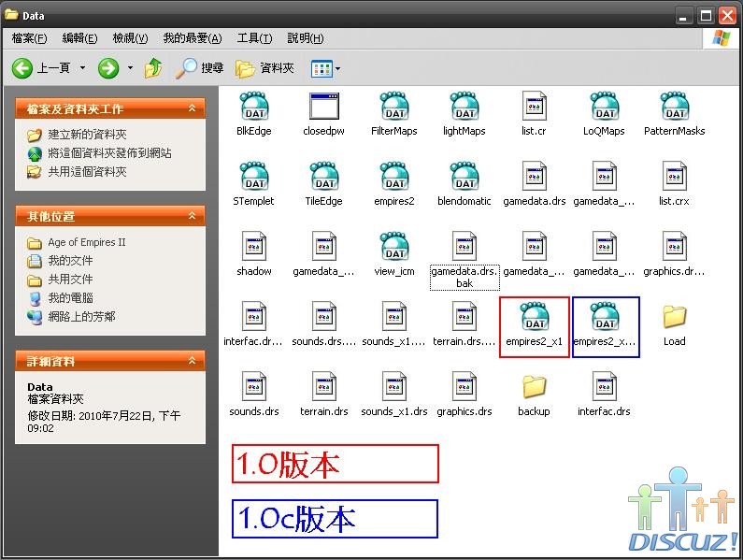The height and width of the screenshot is (560, 743).
Task: Open the 工具(T) menu
Action: (x=254, y=38)
